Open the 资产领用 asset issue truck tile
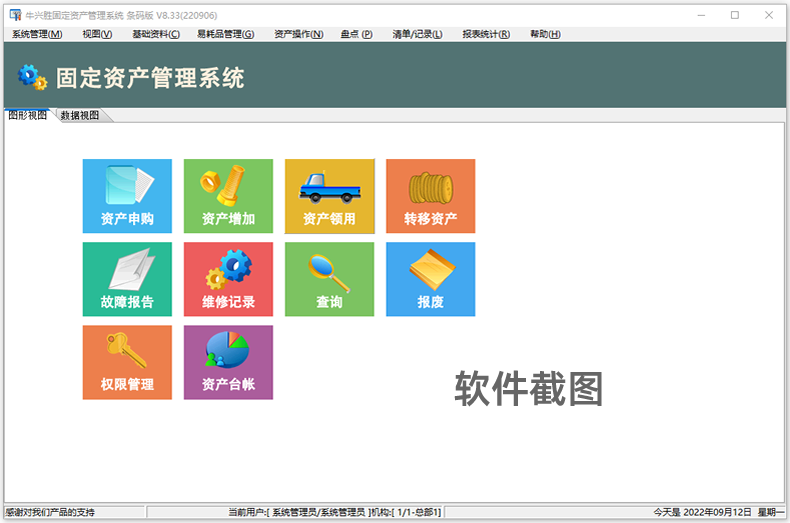This screenshot has width=790, height=523. [x=330, y=196]
